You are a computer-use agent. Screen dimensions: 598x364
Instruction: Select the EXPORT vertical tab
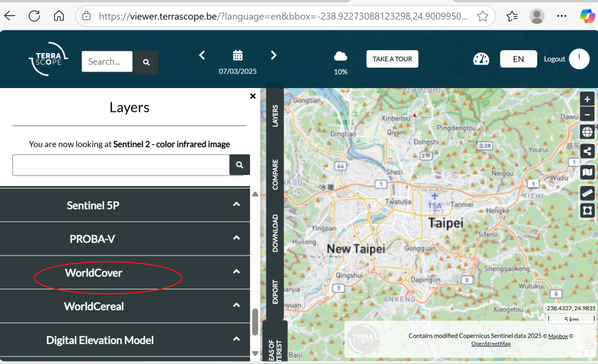point(275,292)
